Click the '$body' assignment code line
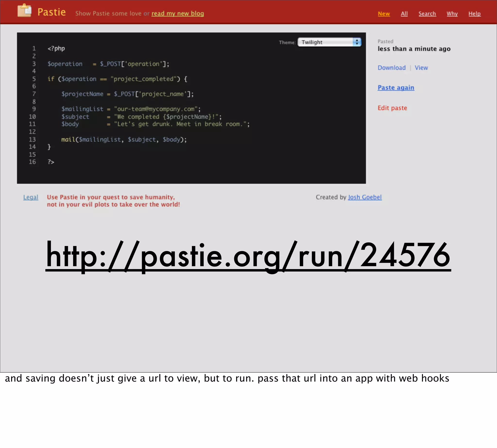 [x=156, y=124]
